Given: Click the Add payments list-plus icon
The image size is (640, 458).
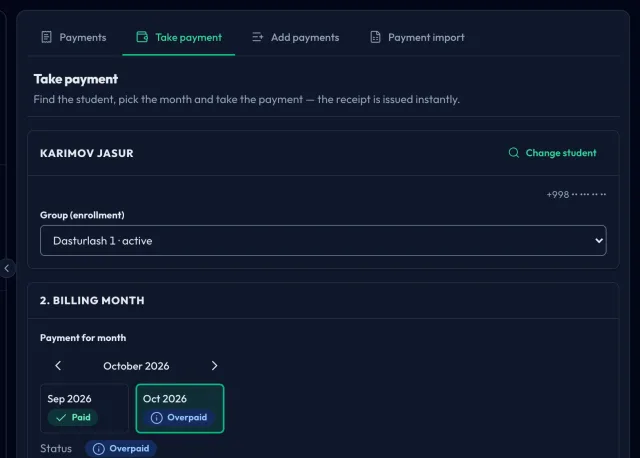Looking at the screenshot, I should click(258, 37).
